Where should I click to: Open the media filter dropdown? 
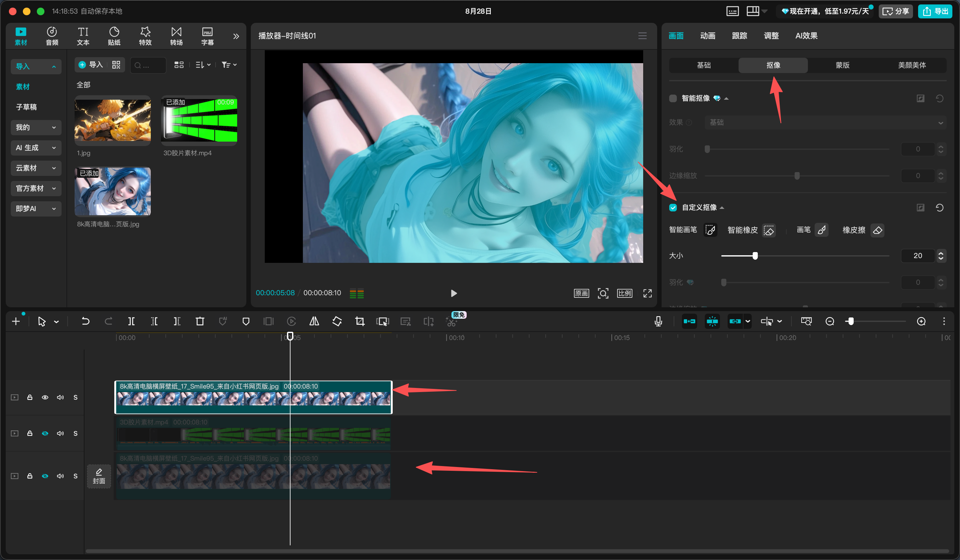229,65
